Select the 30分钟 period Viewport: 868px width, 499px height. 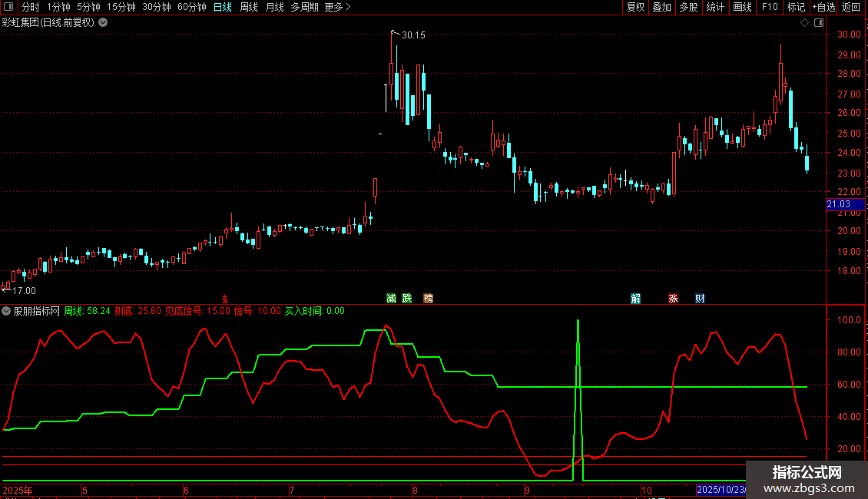[x=156, y=7]
